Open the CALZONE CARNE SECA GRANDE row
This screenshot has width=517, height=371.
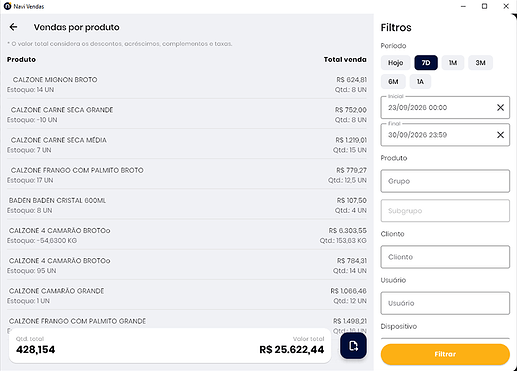[x=187, y=115]
